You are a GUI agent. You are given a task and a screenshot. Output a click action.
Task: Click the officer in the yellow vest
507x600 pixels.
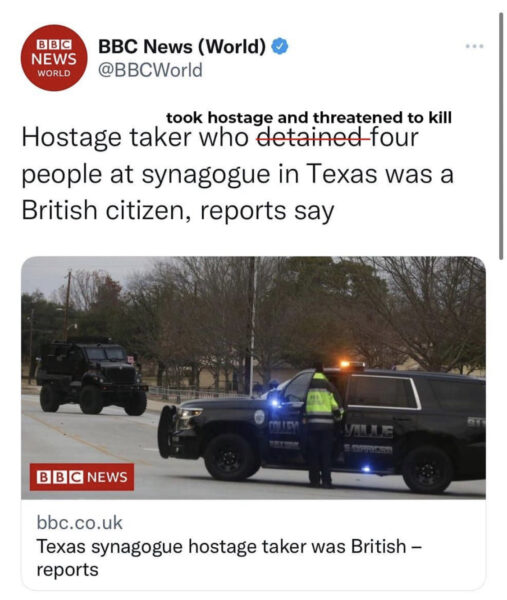click(x=322, y=424)
